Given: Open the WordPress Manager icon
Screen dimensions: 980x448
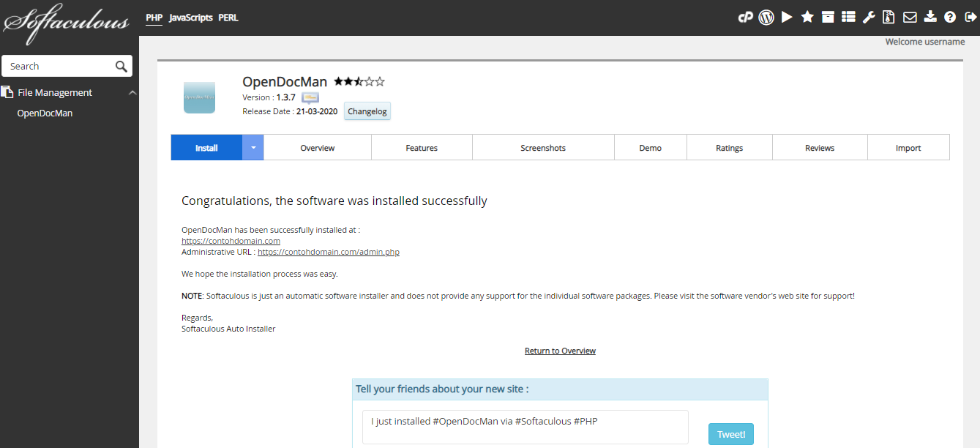Looking at the screenshot, I should [766, 16].
